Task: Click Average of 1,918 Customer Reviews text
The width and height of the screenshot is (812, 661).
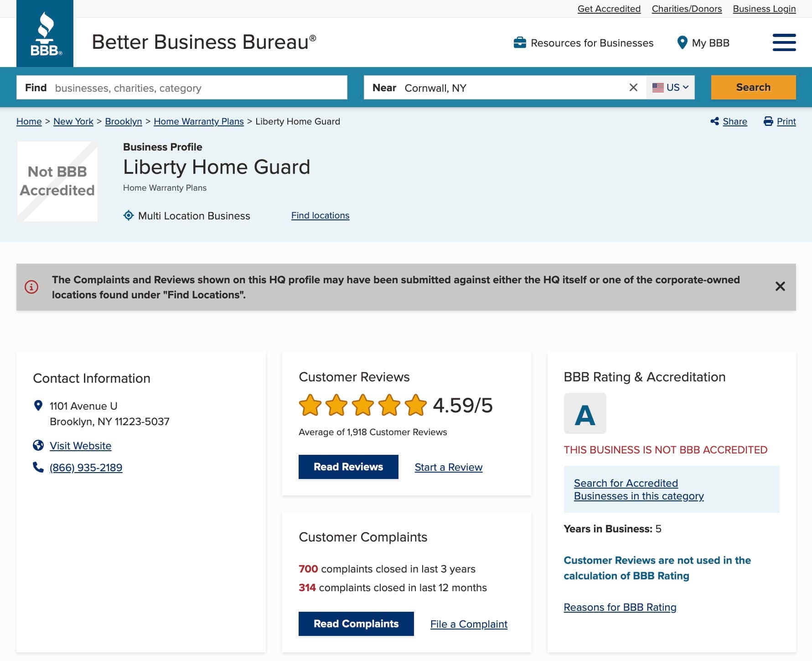Action: click(x=373, y=432)
